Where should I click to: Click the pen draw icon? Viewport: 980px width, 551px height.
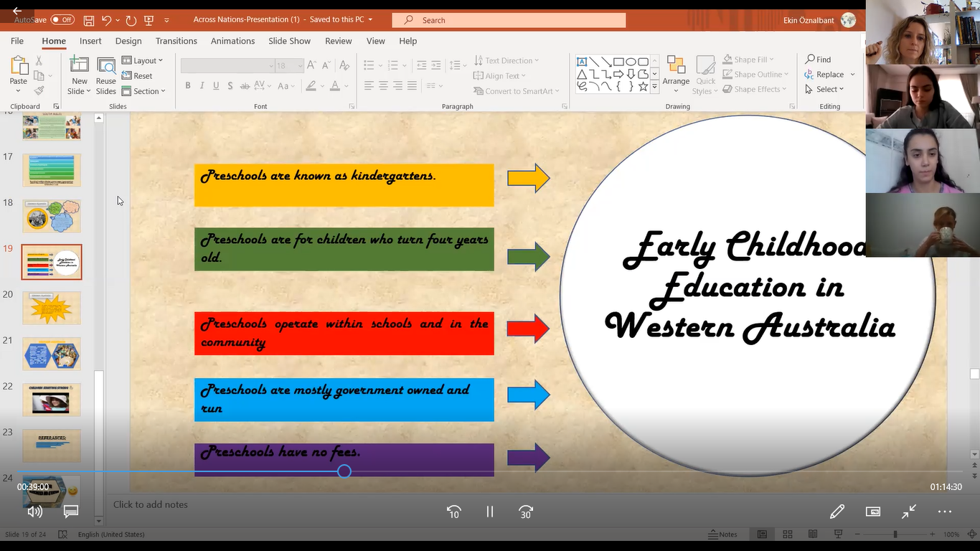(837, 512)
